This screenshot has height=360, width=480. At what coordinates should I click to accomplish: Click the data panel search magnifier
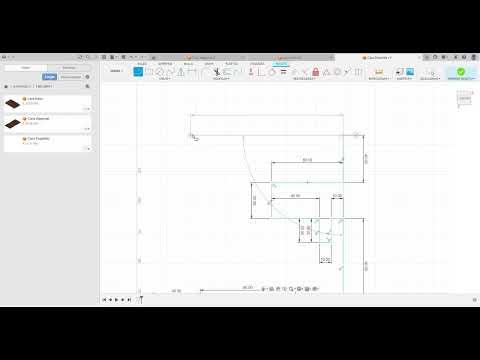pos(88,86)
